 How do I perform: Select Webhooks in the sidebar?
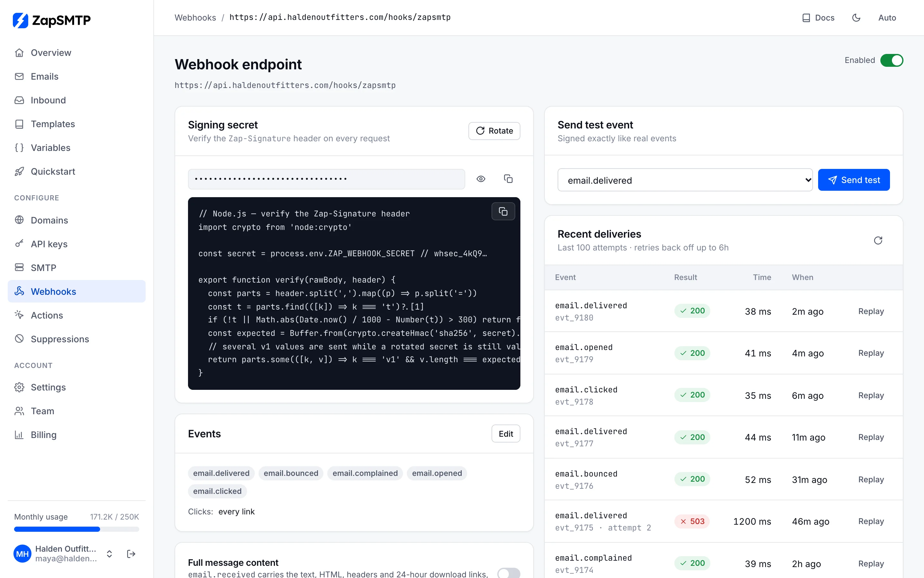pyautogui.click(x=76, y=291)
